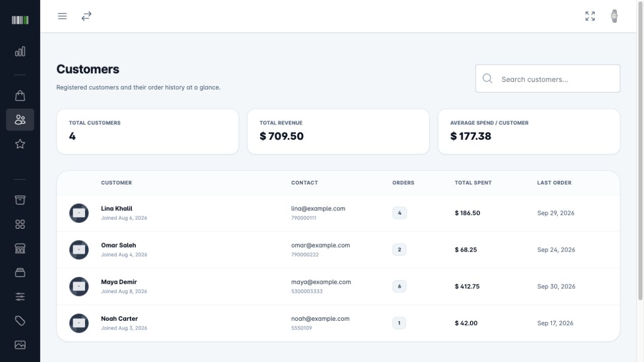The image size is (644, 362).
Task: Click the total spent value $ 186.50
Action: [467, 213]
